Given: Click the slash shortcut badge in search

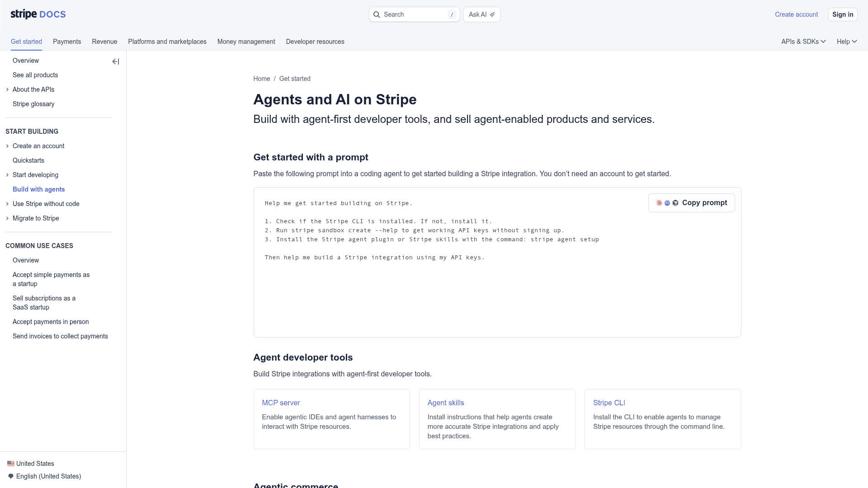Looking at the screenshot, I should 452,14.
